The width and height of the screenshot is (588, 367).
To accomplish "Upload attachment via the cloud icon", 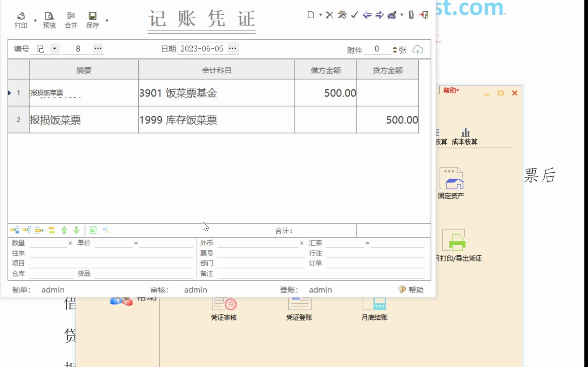I will pyautogui.click(x=418, y=50).
